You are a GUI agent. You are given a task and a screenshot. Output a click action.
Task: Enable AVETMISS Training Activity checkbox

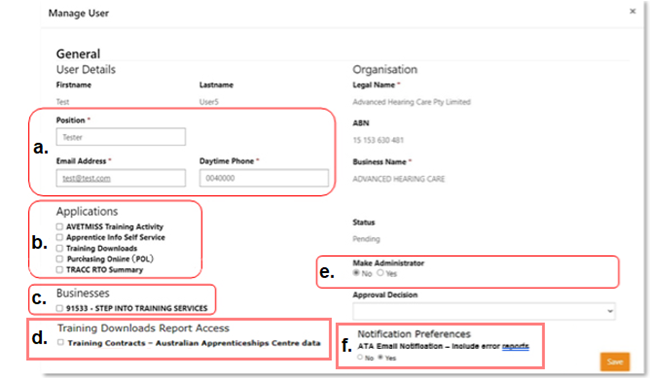pyautogui.click(x=59, y=227)
